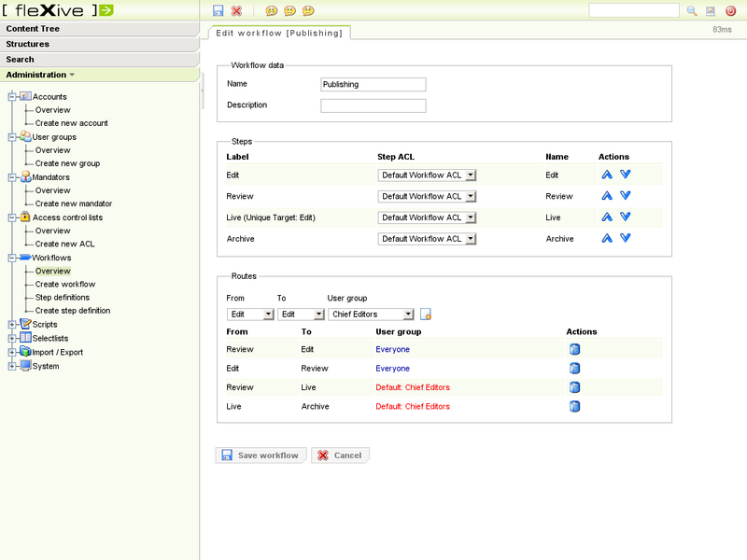The width and height of the screenshot is (747, 560).
Task: Open the route From step dropdown
Action: (x=250, y=315)
